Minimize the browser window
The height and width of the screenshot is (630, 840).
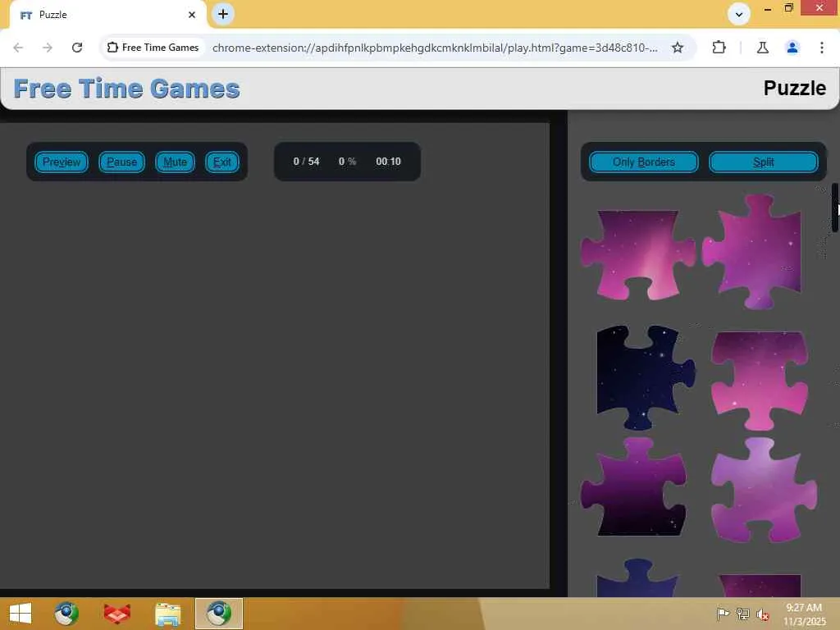(x=768, y=8)
